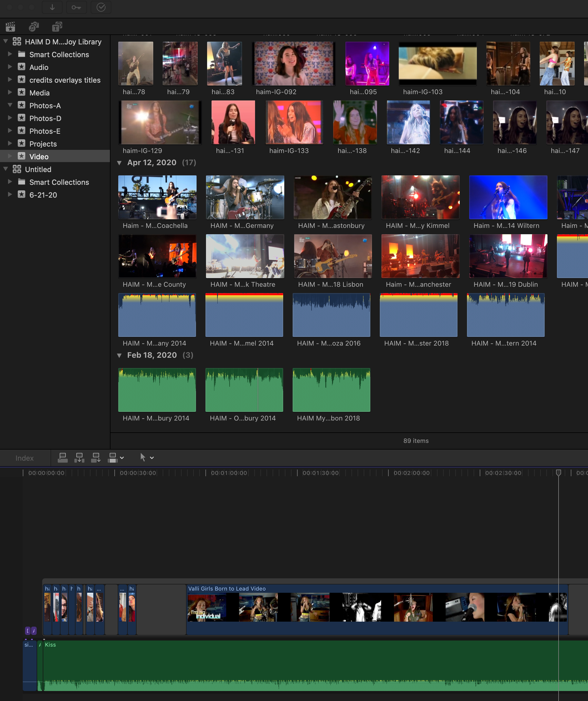The image size is (588, 701).
Task: Click the Import Media arrow button
Action: click(x=52, y=7)
